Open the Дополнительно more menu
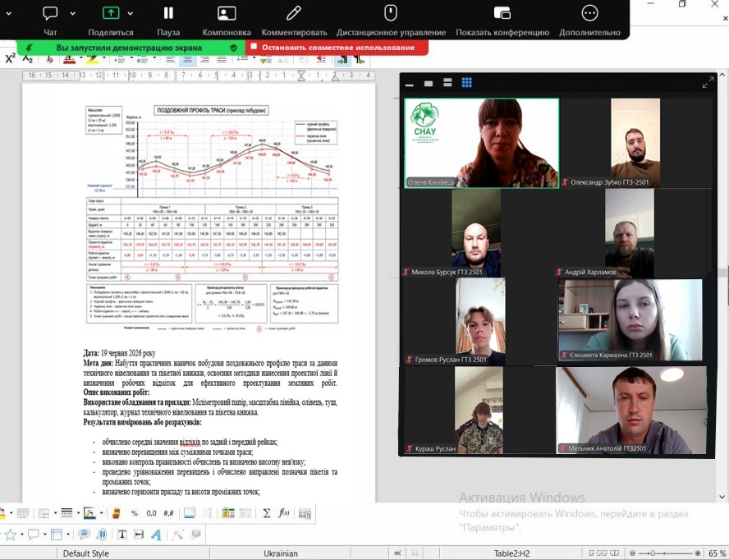 589,20
